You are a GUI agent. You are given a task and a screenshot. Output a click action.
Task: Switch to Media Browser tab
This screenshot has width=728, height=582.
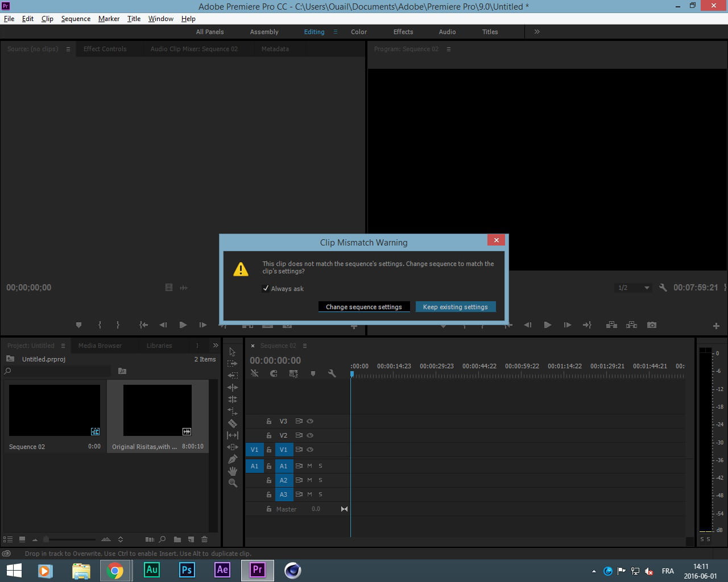pyautogui.click(x=100, y=346)
